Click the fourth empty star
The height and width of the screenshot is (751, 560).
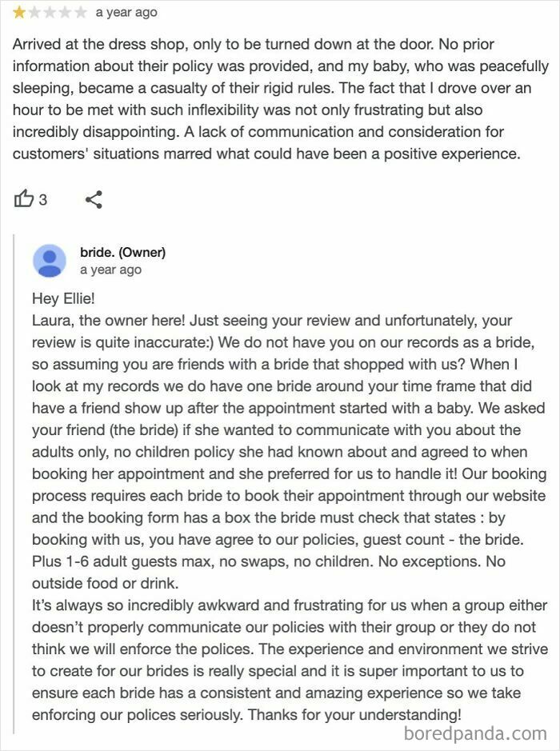pyautogui.click(x=68, y=12)
